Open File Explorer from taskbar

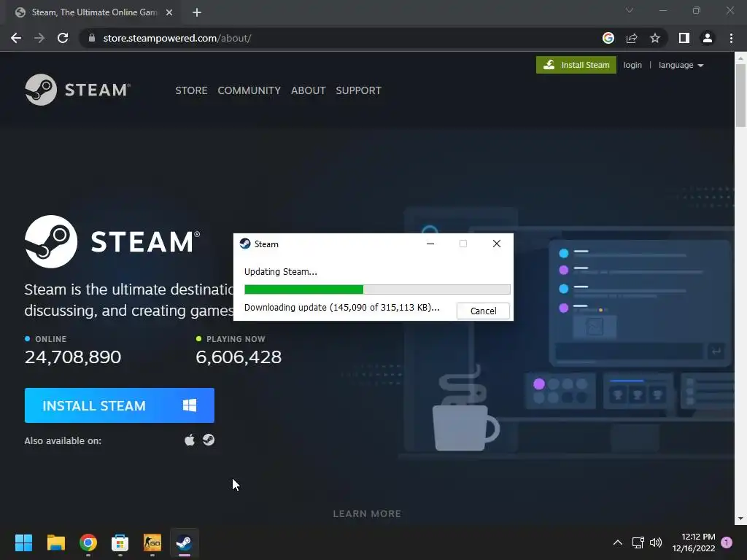coord(55,542)
